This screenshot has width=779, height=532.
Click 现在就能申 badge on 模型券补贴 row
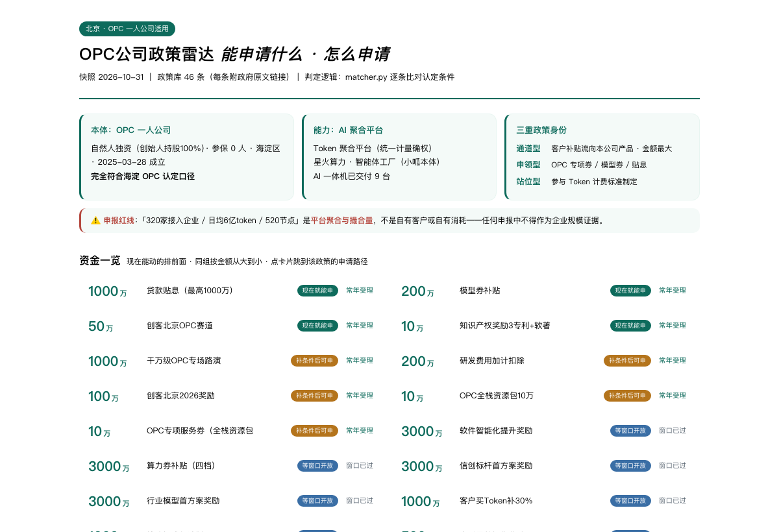pyautogui.click(x=630, y=291)
